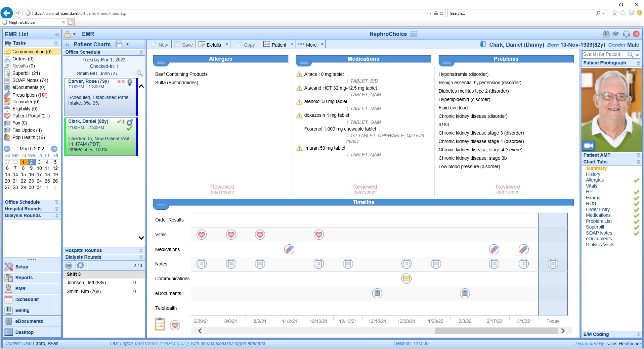Image resolution: width=644 pixels, height=349 pixels.
Task: Open the Medications pill marker at 11/2/21
Action: coord(289,249)
